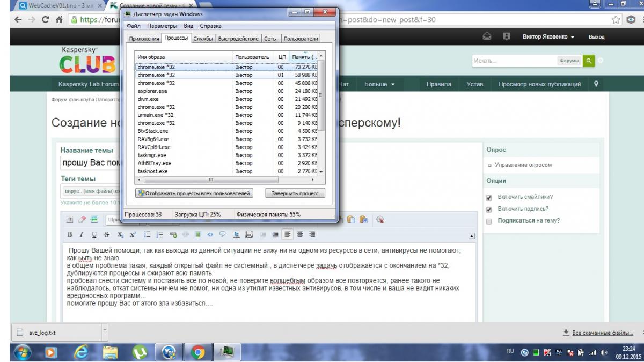The image size is (644, 362).
Task: Toggle the 'Включить подпись?' checkbox
Action: [489, 209]
